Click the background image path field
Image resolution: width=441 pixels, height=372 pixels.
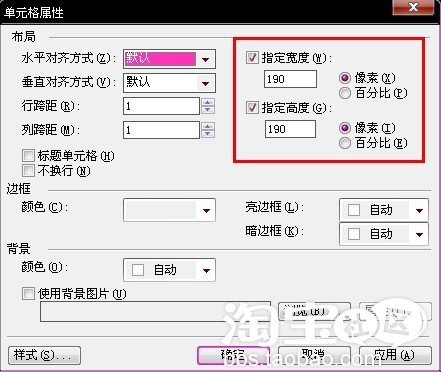coord(155,312)
